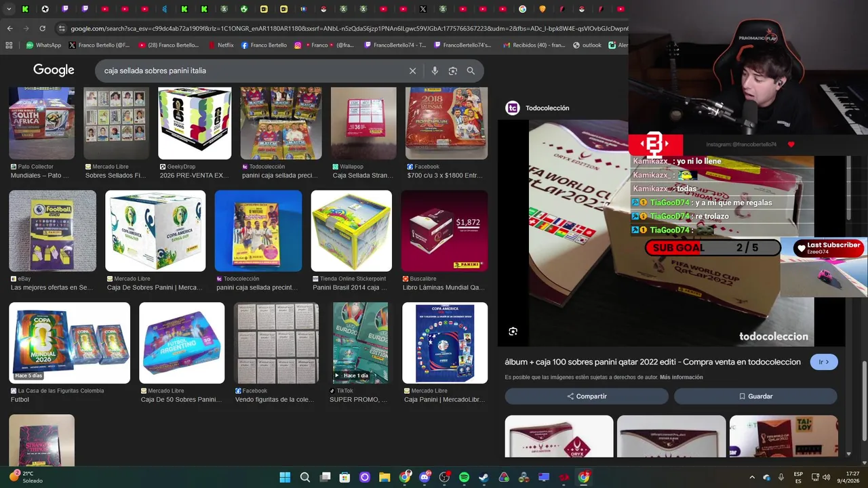The width and height of the screenshot is (868, 488).
Task: Open Mercado Libre Sobres Sellados image
Action: [x=116, y=123]
